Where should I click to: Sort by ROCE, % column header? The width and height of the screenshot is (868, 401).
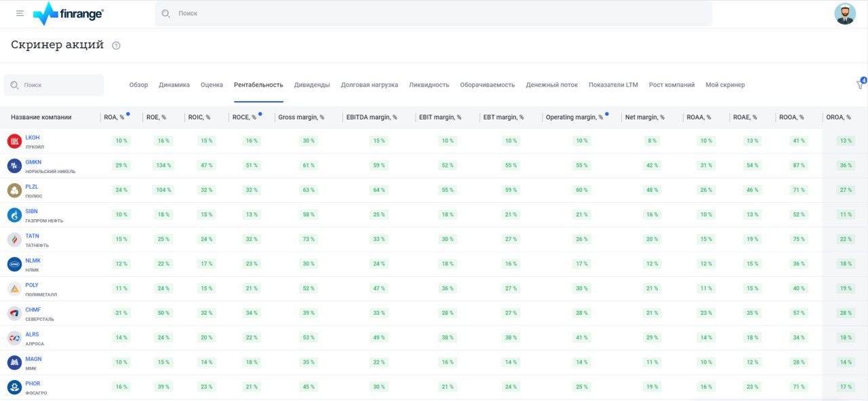click(x=244, y=117)
